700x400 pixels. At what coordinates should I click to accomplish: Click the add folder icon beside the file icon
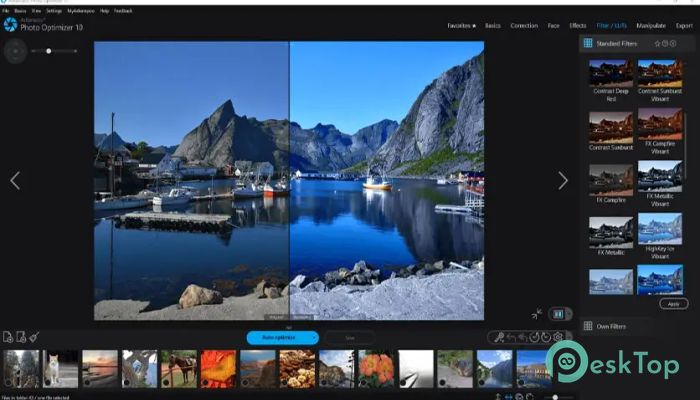pos(21,337)
